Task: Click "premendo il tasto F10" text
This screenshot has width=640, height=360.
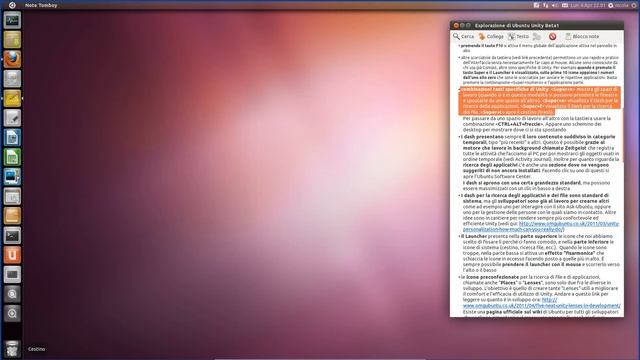Action: click(482, 46)
